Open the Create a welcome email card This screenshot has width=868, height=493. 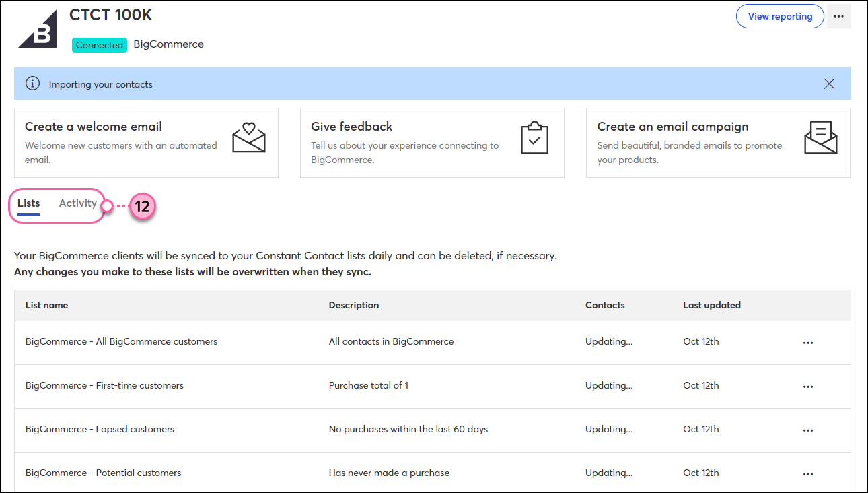click(x=146, y=143)
